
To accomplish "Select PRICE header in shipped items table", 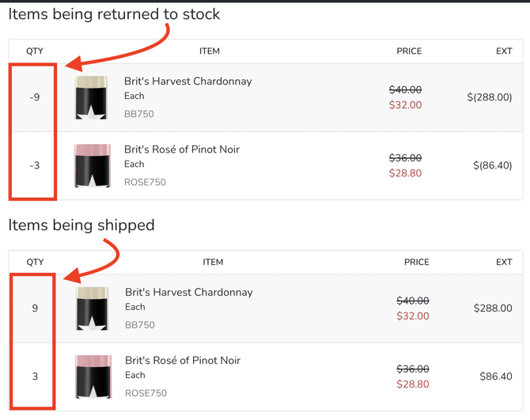I will click(x=416, y=262).
